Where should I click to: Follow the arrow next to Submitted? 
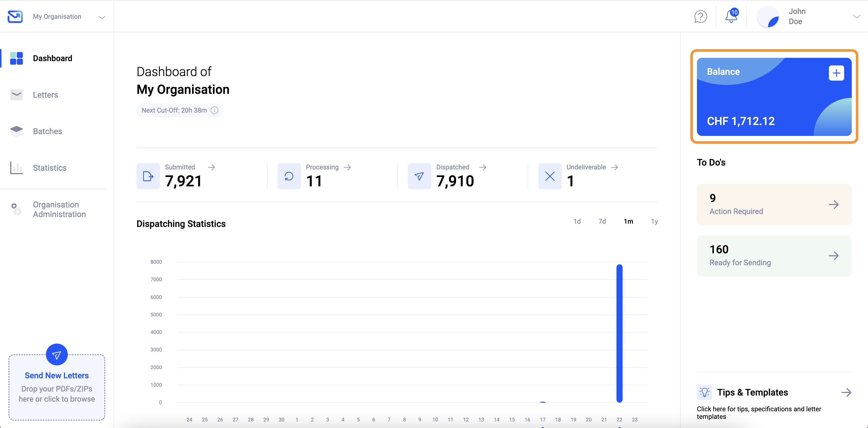[x=211, y=167]
